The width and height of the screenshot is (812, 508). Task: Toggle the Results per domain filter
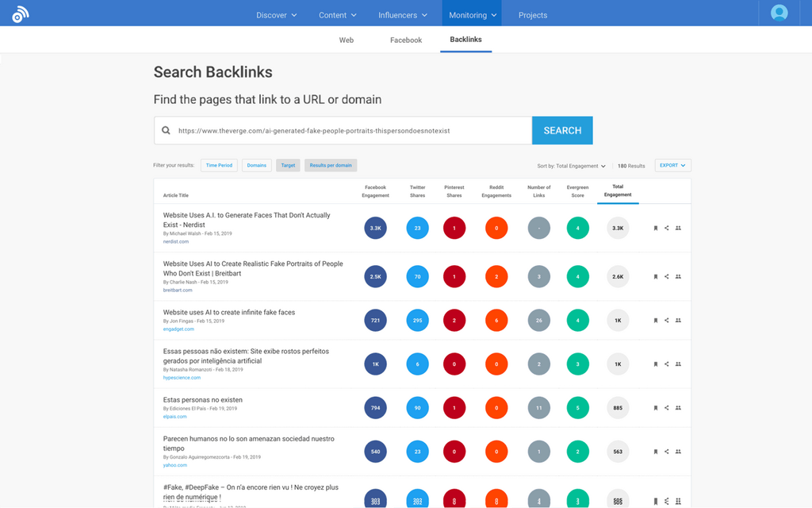pyautogui.click(x=331, y=166)
